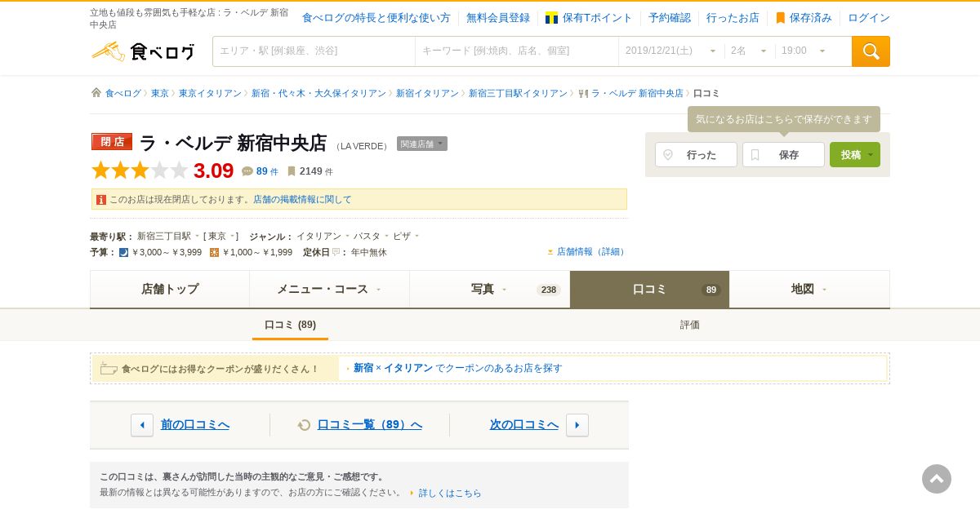Open the 地図 tab
The image size is (980, 514).
click(809, 289)
